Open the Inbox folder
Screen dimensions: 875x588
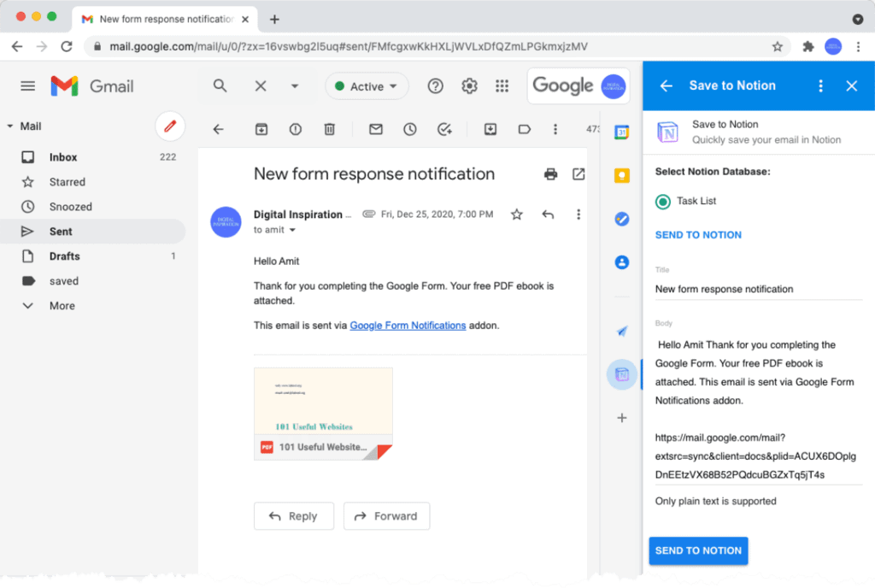click(x=63, y=157)
